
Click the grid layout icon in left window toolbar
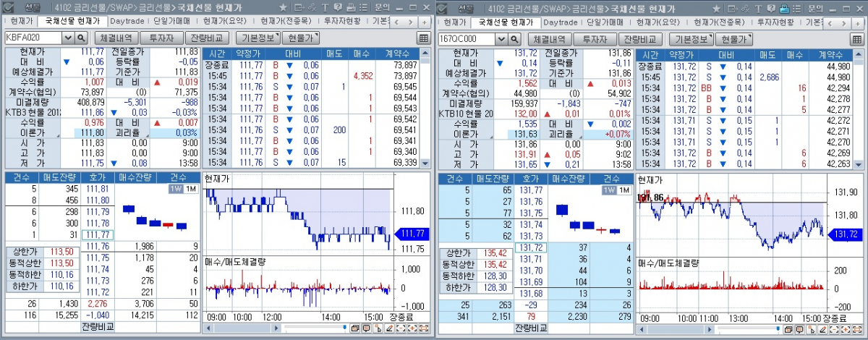pos(423,38)
